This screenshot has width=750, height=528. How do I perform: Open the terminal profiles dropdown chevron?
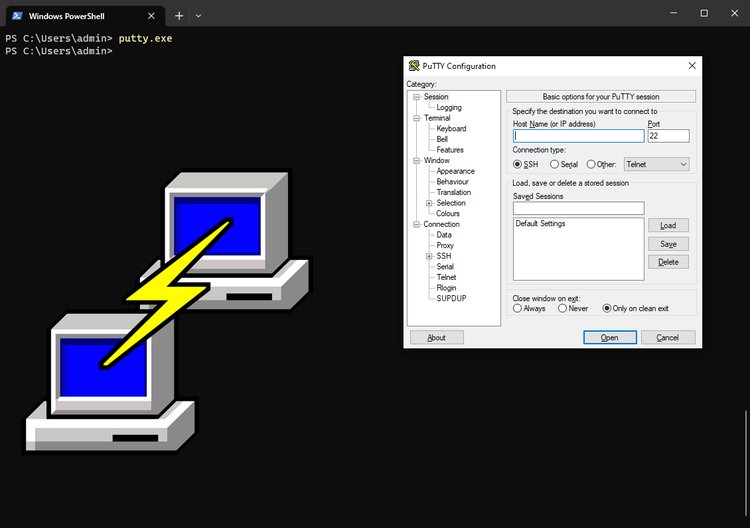tap(198, 16)
